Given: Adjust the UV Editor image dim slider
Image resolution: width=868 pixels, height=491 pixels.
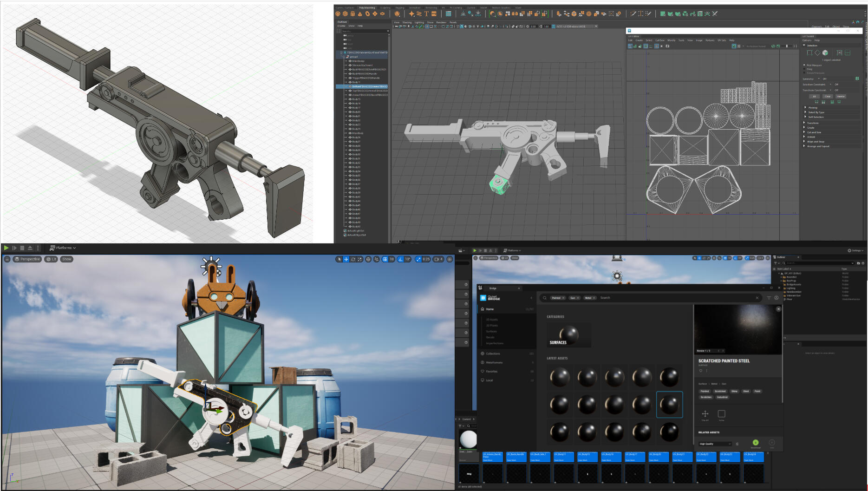Looking at the screenshot, I should pos(787,46).
